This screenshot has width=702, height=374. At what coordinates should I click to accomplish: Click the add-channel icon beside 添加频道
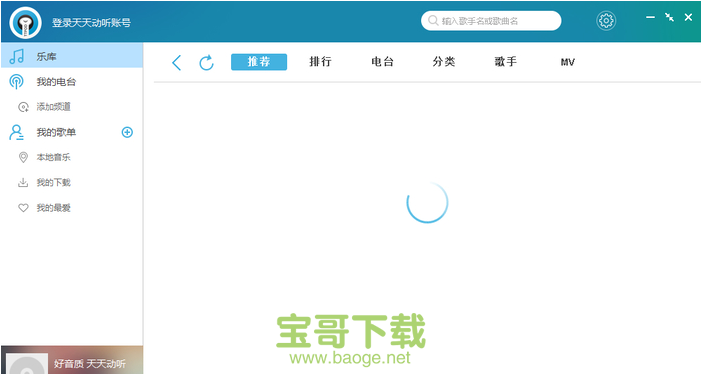click(23, 107)
